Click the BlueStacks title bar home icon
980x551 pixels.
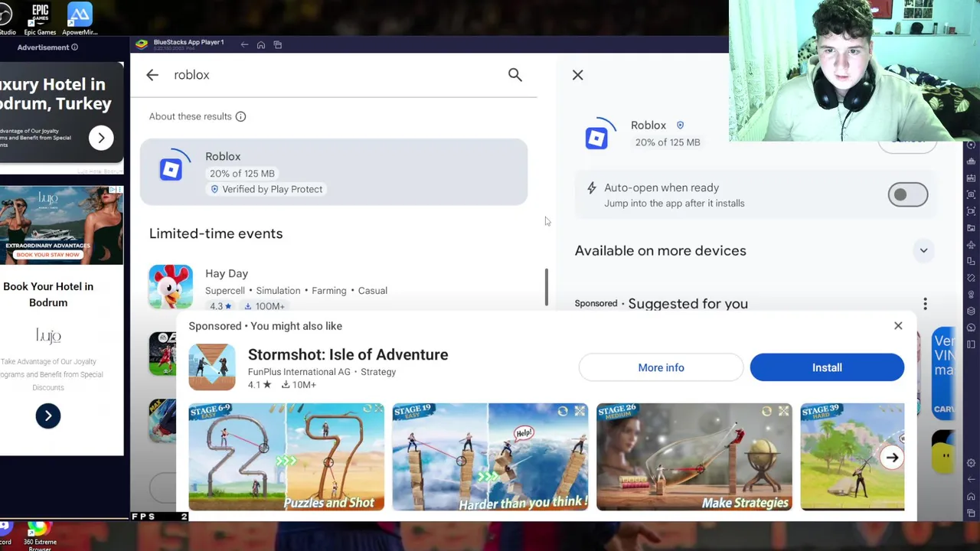point(261,45)
